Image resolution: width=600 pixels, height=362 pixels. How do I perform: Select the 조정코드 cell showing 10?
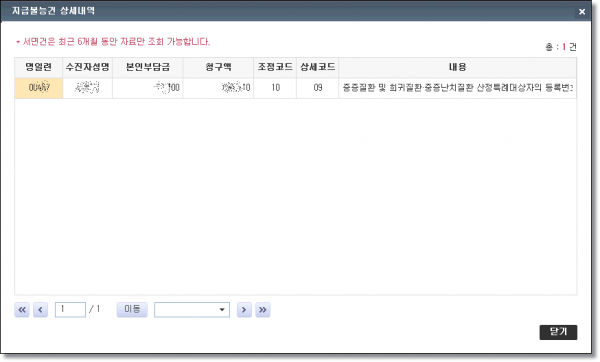pos(275,88)
